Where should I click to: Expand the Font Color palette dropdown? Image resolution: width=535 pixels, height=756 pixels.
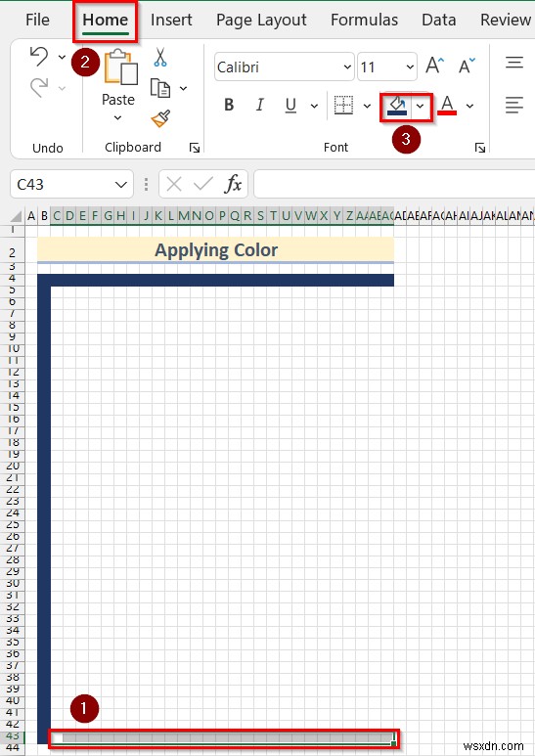[x=469, y=106]
